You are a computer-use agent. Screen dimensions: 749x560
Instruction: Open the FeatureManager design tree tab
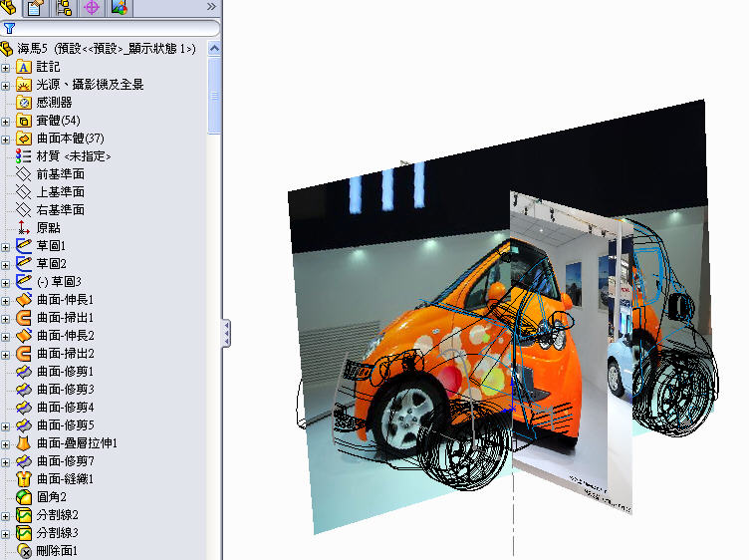point(8,7)
